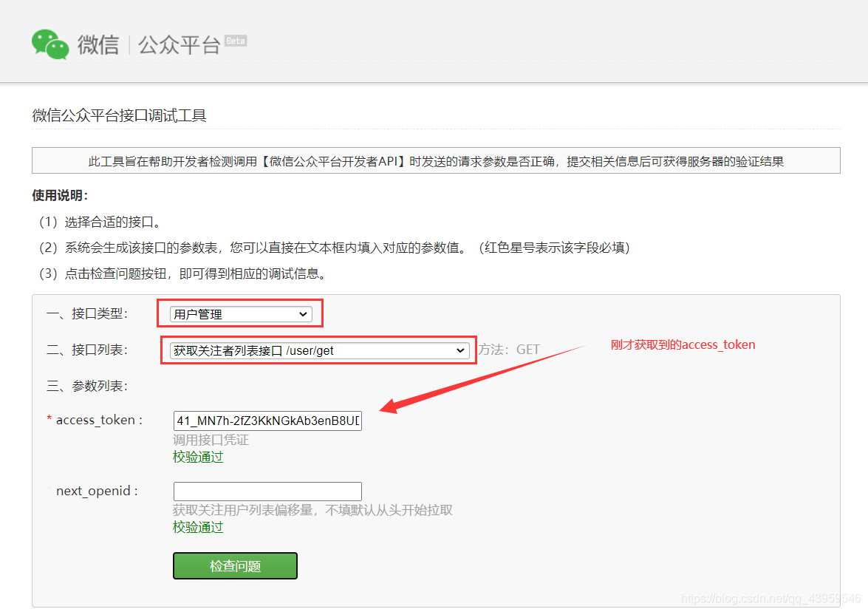
Task: Click the 微信 header text
Action: (98, 45)
